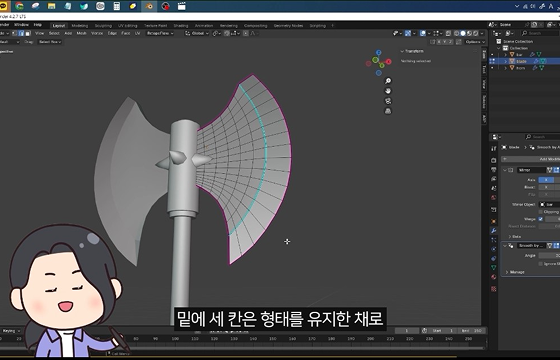
Task: Toggle the X axis button in Mirror Axis
Action: (x=546, y=180)
